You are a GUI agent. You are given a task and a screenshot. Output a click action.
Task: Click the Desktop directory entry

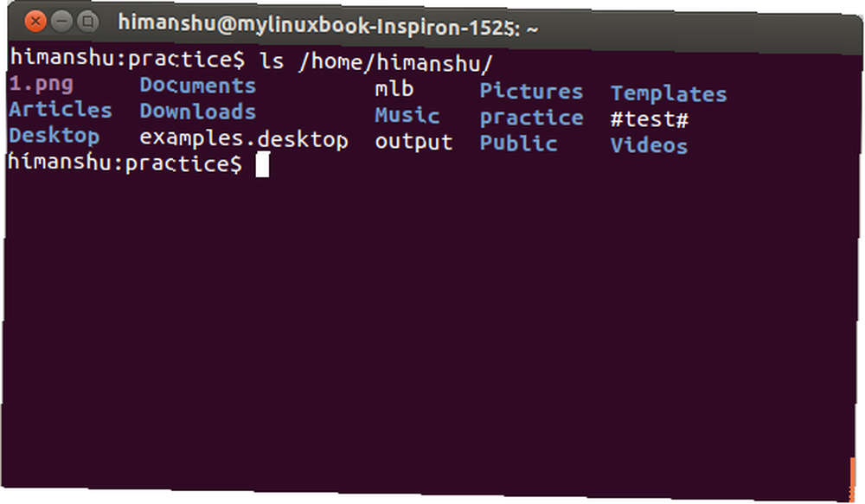click(x=54, y=137)
